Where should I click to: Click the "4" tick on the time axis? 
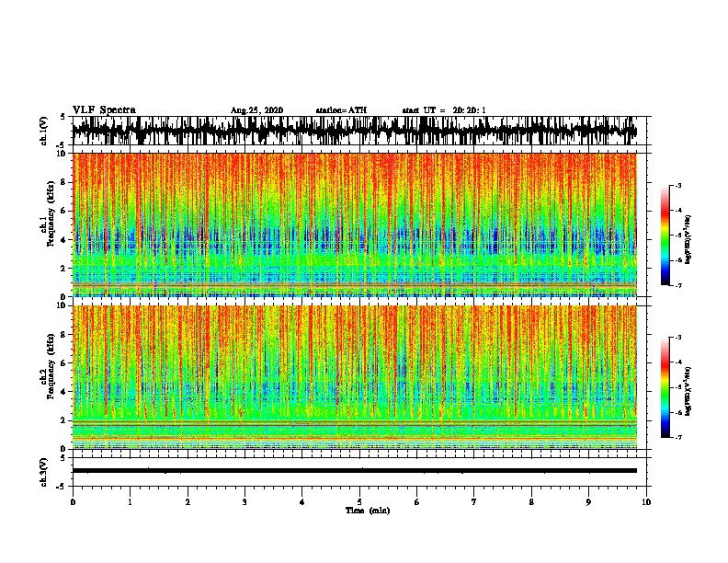(302, 502)
